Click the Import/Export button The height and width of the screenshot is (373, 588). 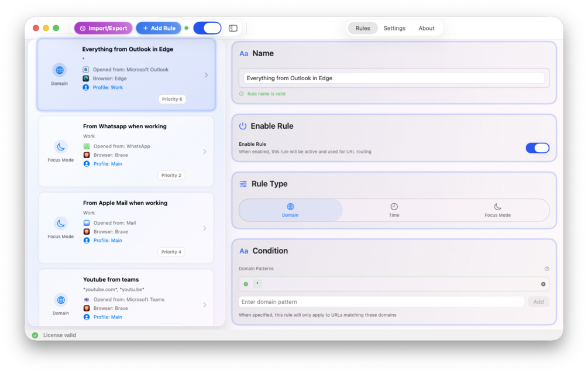pyautogui.click(x=103, y=28)
